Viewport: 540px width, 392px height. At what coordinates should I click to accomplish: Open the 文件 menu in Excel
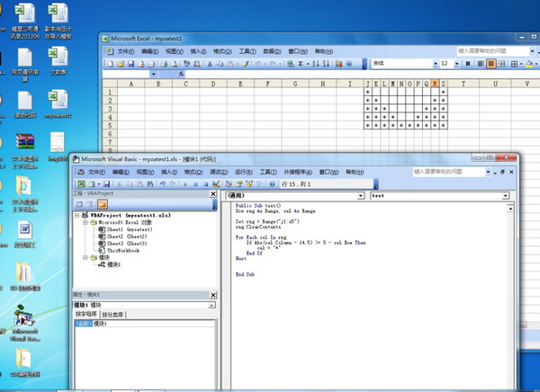(125, 51)
